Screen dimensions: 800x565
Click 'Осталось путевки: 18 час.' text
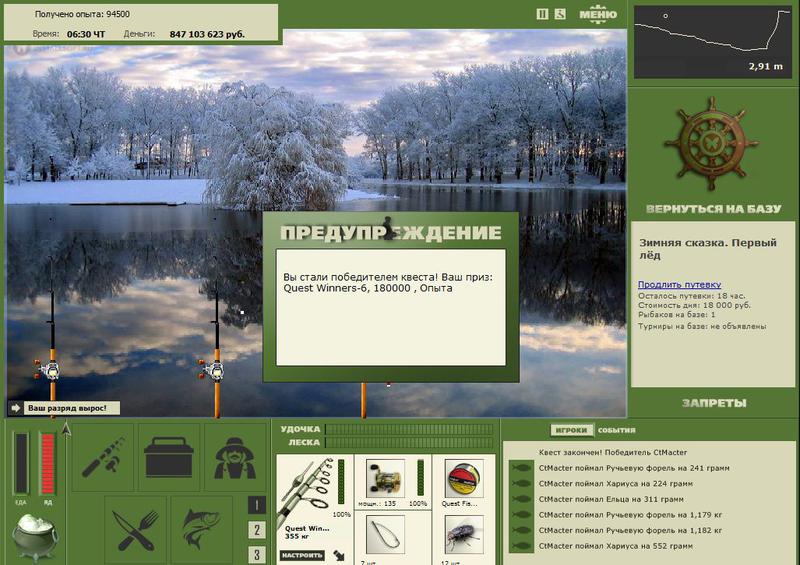pos(691,296)
